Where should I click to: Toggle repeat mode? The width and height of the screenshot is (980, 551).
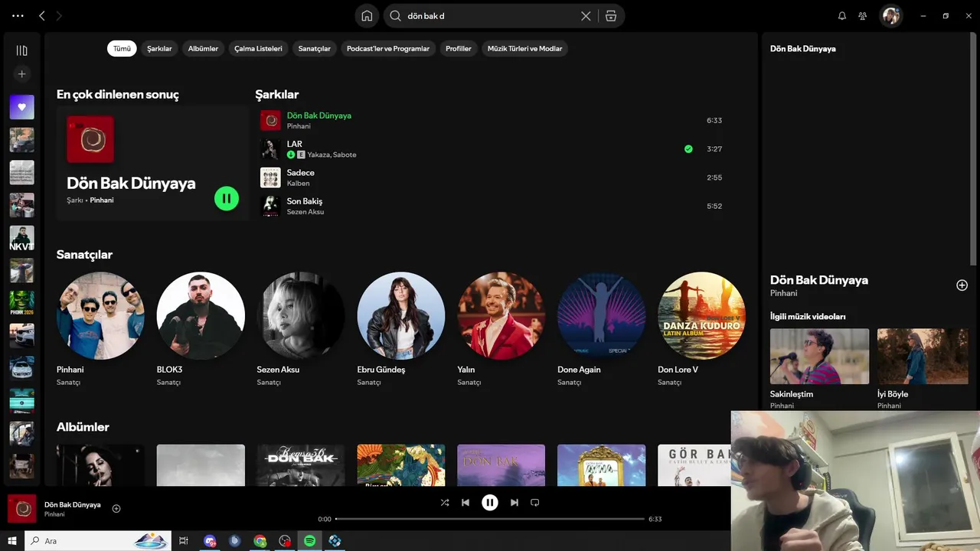tap(535, 502)
